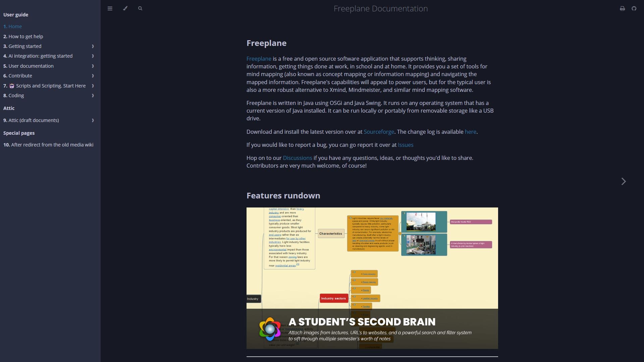Screen dimensions: 644x362
Task: Expand the User documentation chevron
Action: [x=93, y=66]
